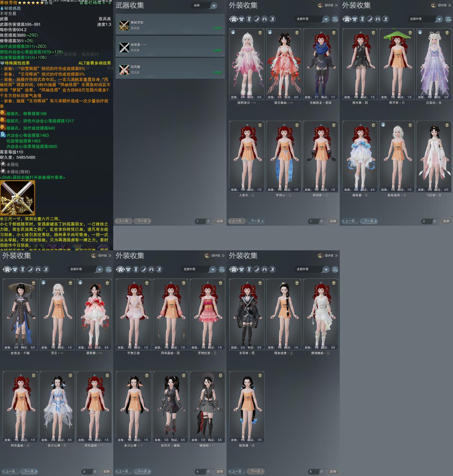Click the bin icon on the 君不弃·六 card

410,33
